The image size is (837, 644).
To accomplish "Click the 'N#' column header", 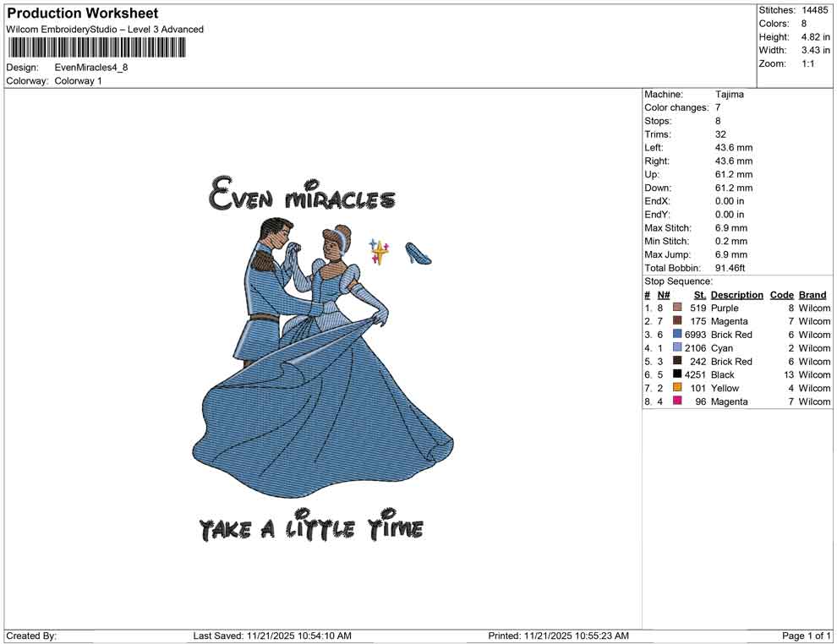I will click(x=664, y=294).
